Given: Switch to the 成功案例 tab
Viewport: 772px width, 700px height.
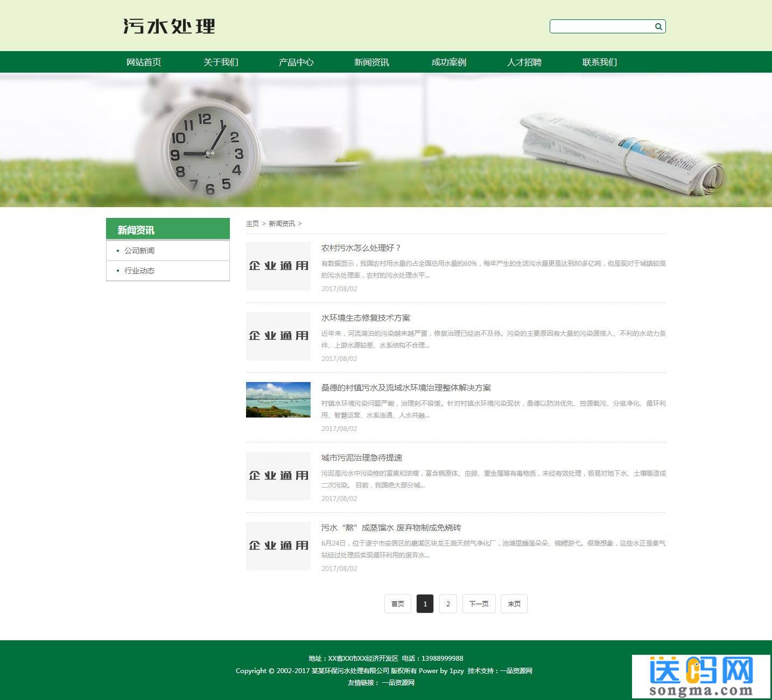Looking at the screenshot, I should coord(448,62).
